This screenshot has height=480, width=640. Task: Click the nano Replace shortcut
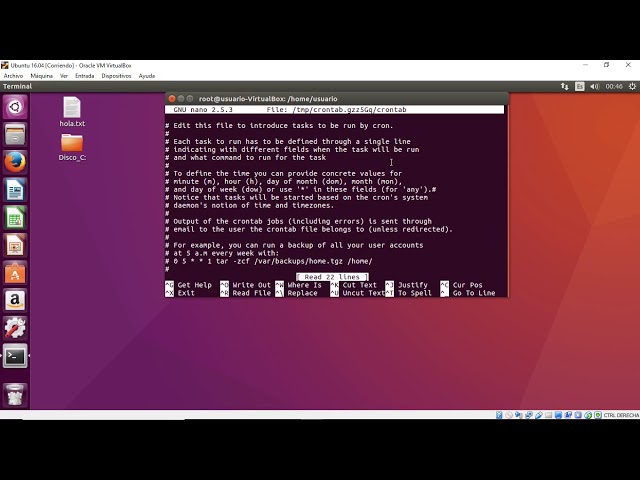point(296,293)
